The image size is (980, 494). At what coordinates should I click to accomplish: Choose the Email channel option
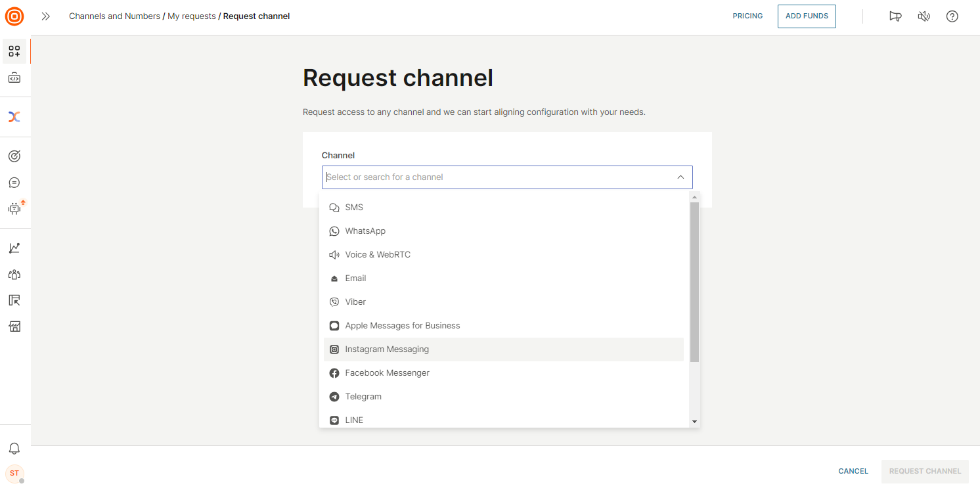tap(504, 279)
